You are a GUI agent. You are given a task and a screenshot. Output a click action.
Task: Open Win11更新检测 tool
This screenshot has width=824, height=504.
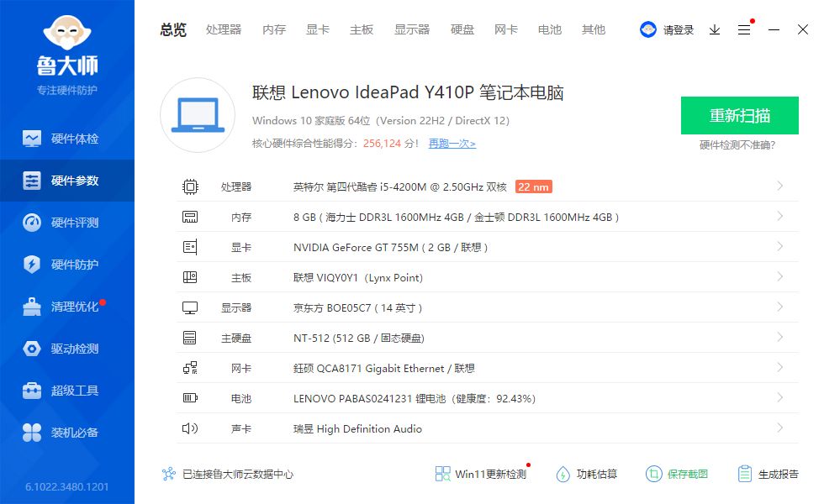(480, 474)
